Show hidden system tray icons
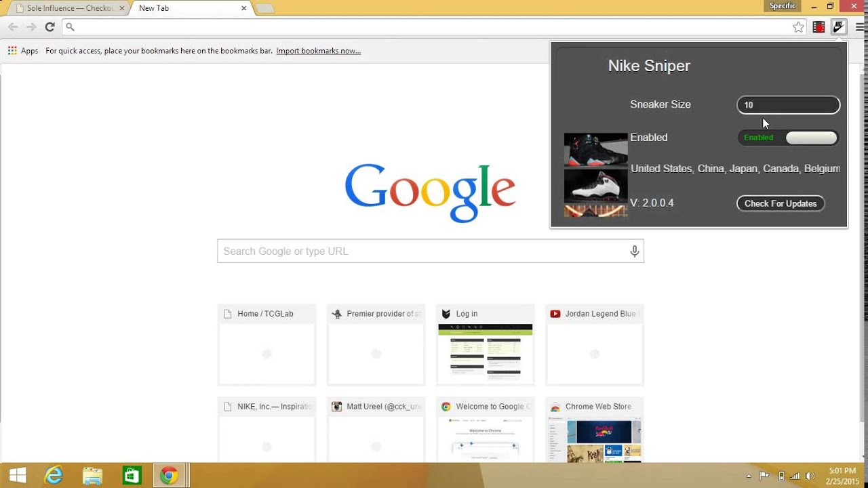868x488 pixels. coord(749,476)
